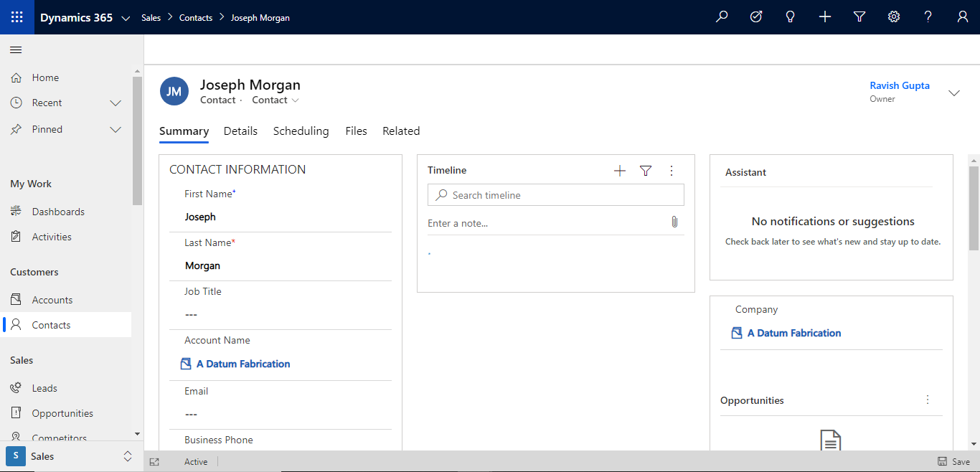Switch to the Summary tab
This screenshot has height=472, width=980.
pos(184,131)
